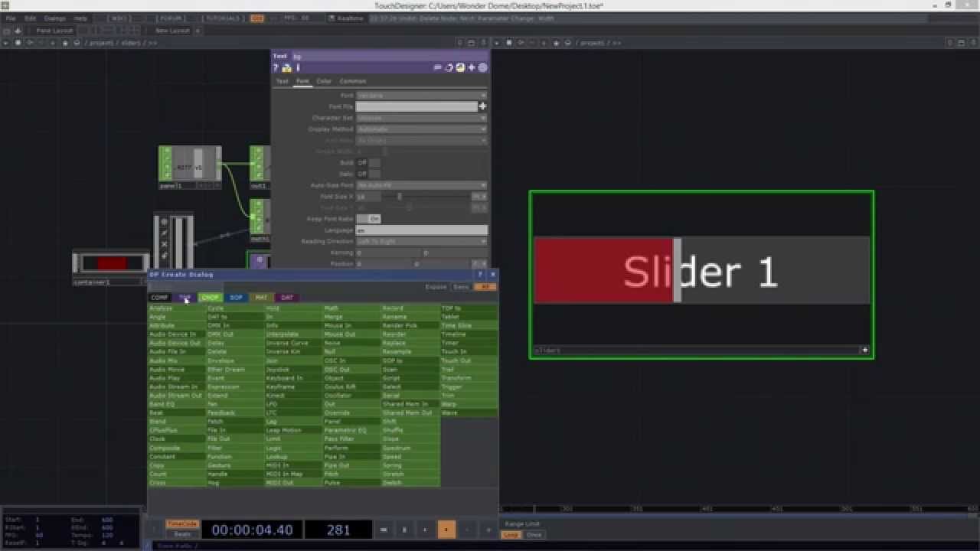The width and height of the screenshot is (980, 551).
Task: Click the Font File input field
Action: [x=416, y=106]
